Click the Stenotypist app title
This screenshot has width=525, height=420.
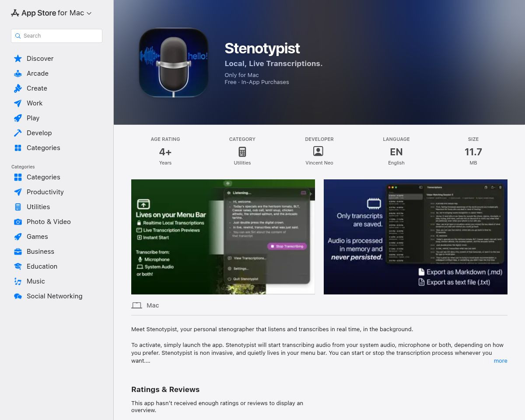[262, 48]
